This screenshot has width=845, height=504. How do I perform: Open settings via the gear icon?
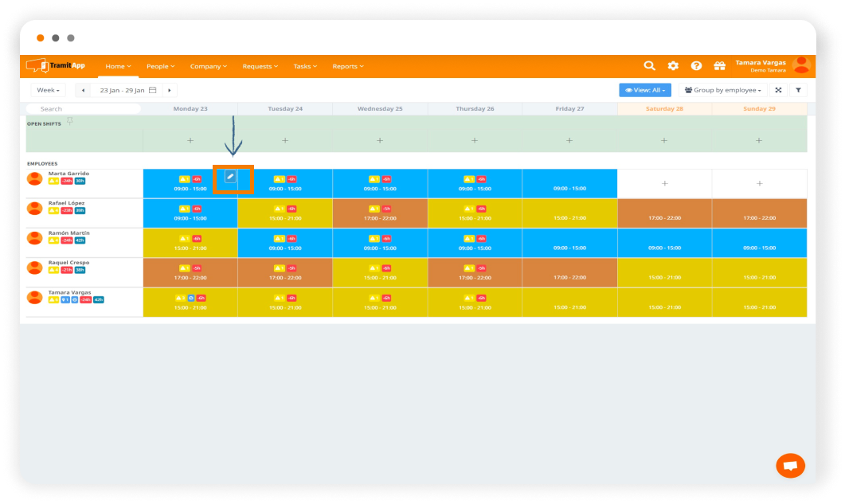(x=673, y=66)
